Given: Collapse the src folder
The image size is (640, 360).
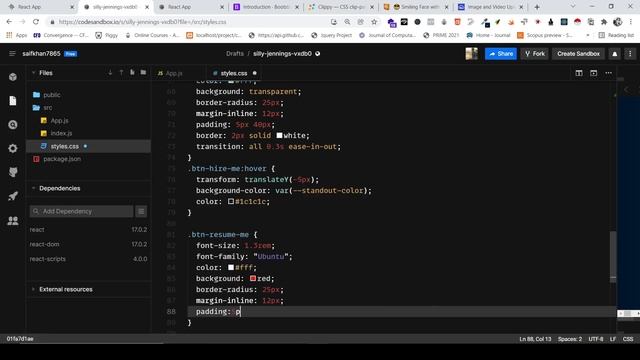Looking at the screenshot, I should tap(88, 107).
